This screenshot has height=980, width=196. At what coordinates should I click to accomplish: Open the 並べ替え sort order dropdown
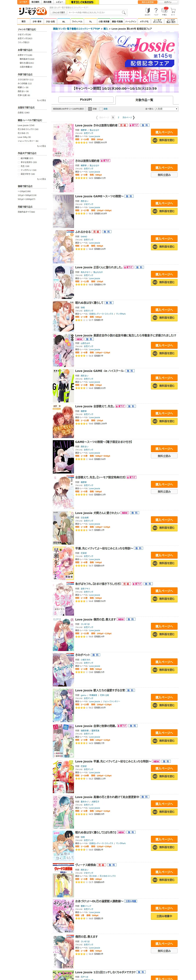coord(166,109)
